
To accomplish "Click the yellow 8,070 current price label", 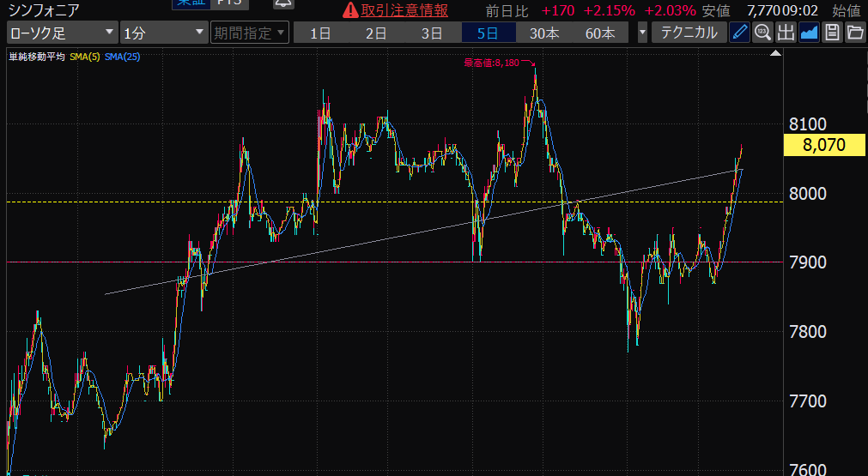I will click(x=823, y=146).
